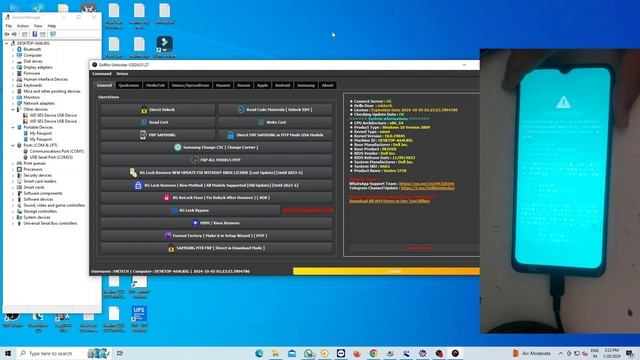Click the Task View taskbar icon
Screen dimensions: 640x360
pos(120,353)
